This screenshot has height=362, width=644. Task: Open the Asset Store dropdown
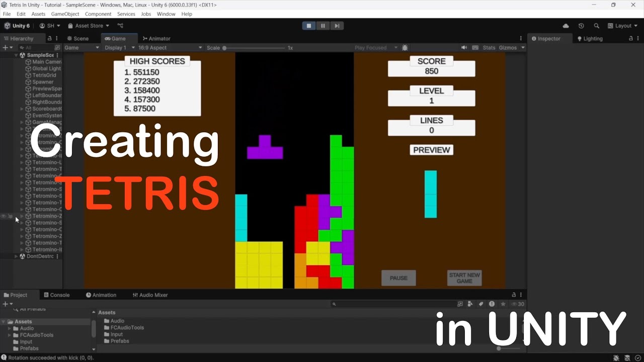88,26
